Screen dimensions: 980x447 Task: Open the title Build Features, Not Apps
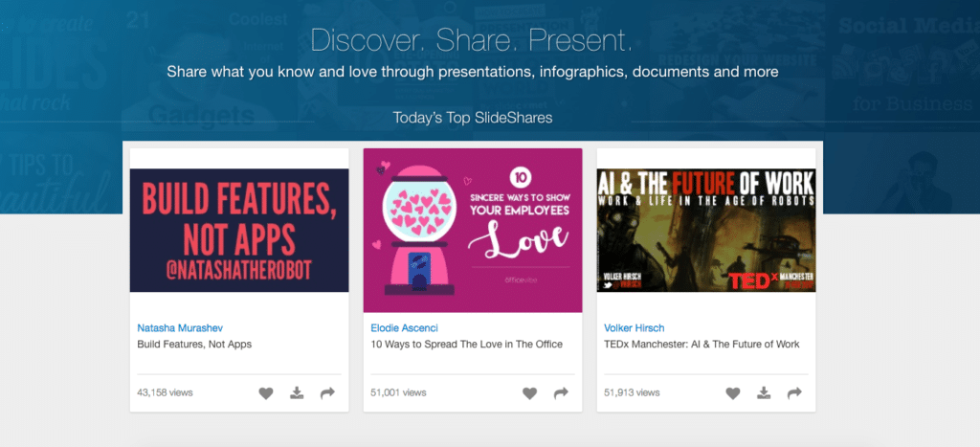(x=194, y=344)
